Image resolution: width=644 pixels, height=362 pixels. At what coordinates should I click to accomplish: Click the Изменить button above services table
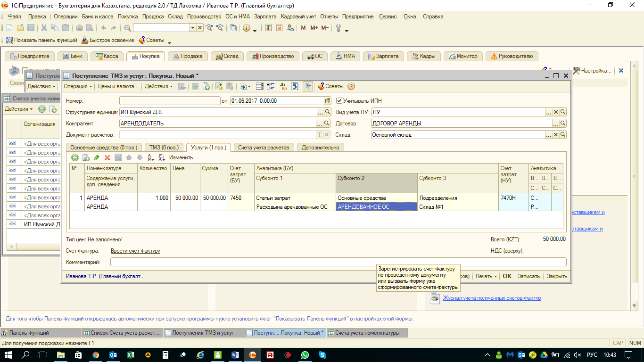point(181,157)
